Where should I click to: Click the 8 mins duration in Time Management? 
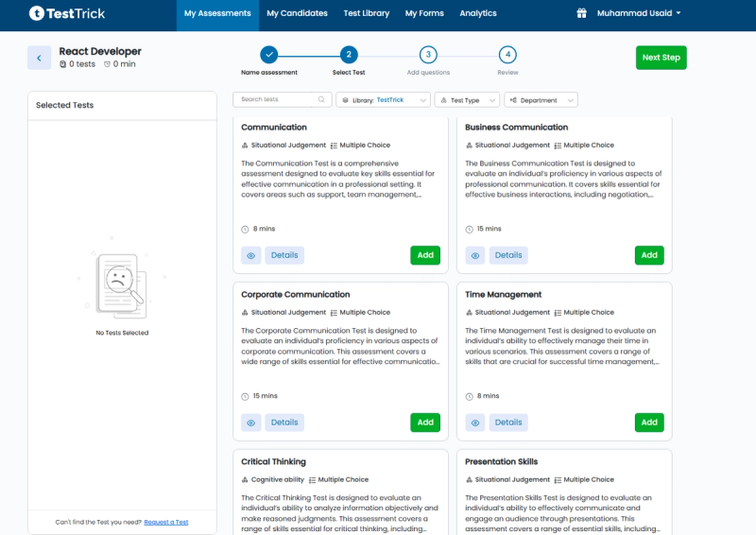[x=488, y=396]
